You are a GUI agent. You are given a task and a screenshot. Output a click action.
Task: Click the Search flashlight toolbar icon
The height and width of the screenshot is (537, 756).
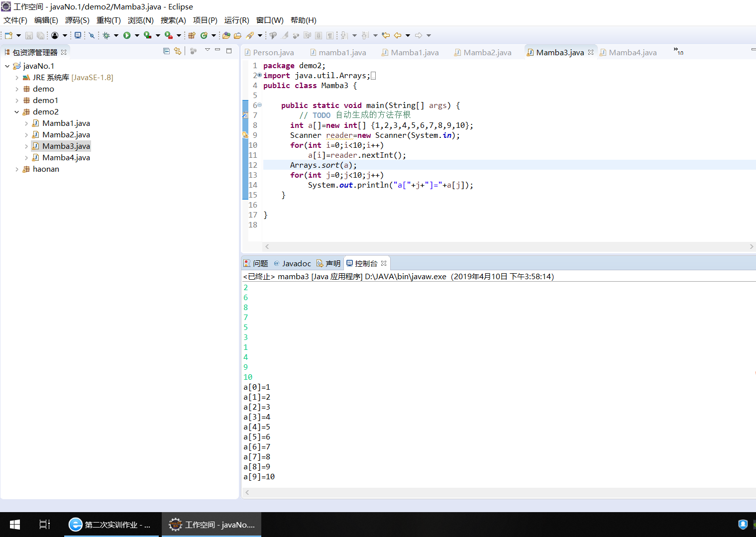coord(250,35)
